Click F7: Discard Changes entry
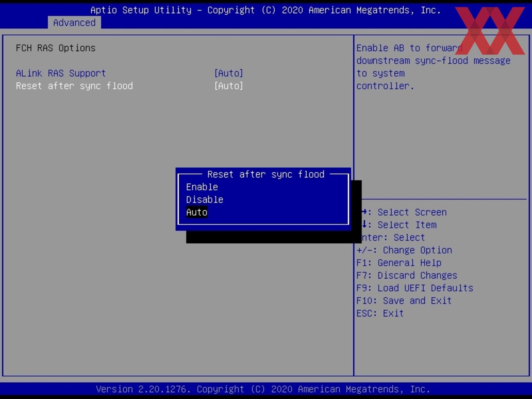The width and height of the screenshot is (532, 399). click(406, 275)
